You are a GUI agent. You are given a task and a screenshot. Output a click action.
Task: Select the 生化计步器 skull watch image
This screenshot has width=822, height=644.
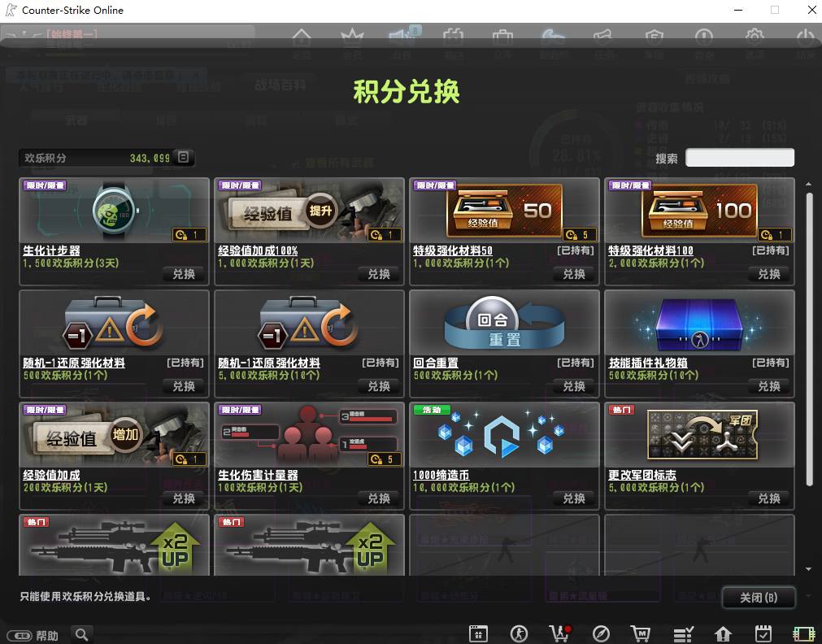[115, 211]
